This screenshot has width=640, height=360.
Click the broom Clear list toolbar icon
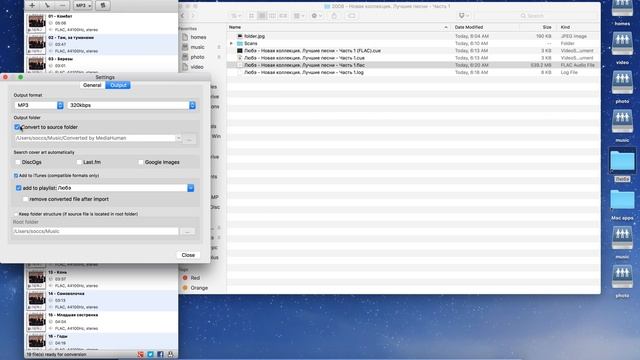(x=47, y=5)
